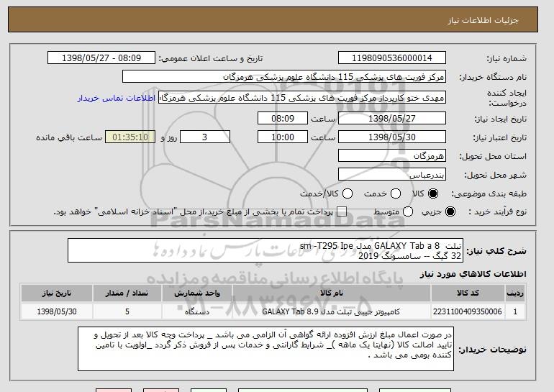
Task: Click the creation time field 08:09
Action: (283, 118)
